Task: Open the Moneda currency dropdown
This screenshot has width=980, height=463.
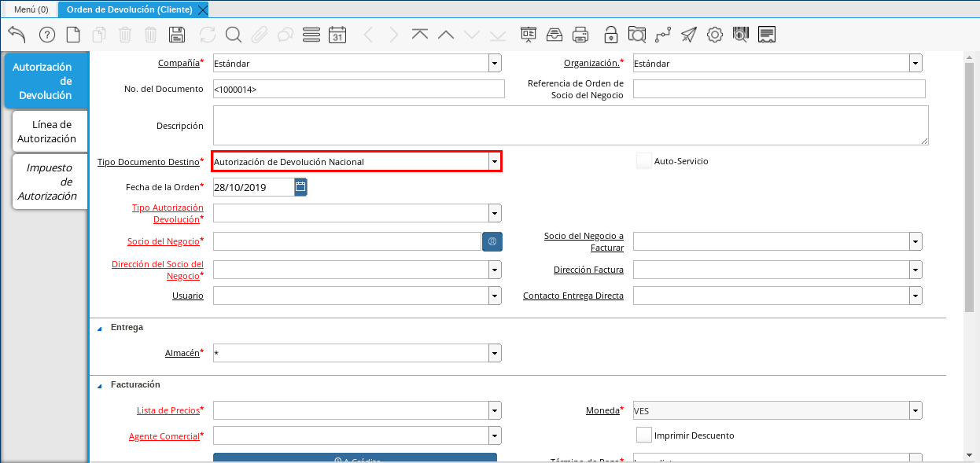Action: pos(915,410)
